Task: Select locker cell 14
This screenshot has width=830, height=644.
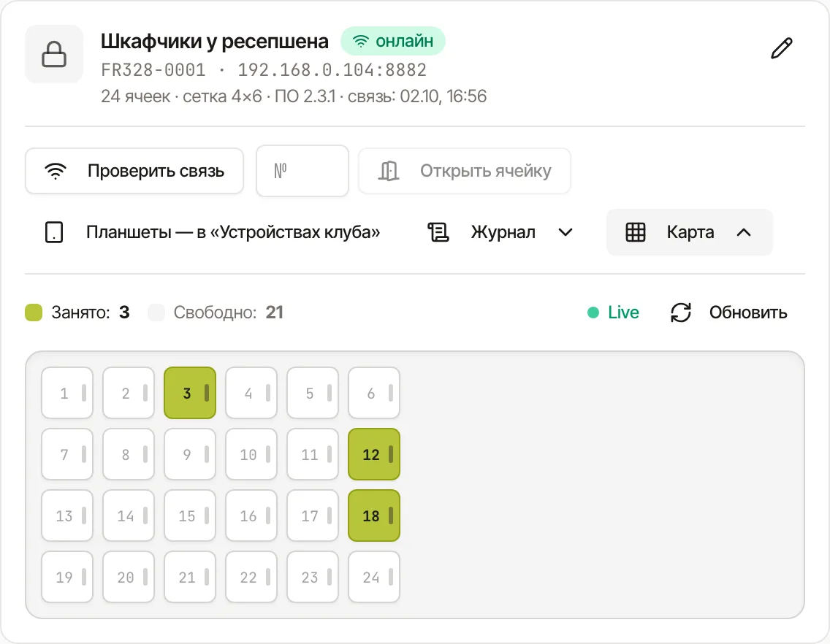Action: 129,516
